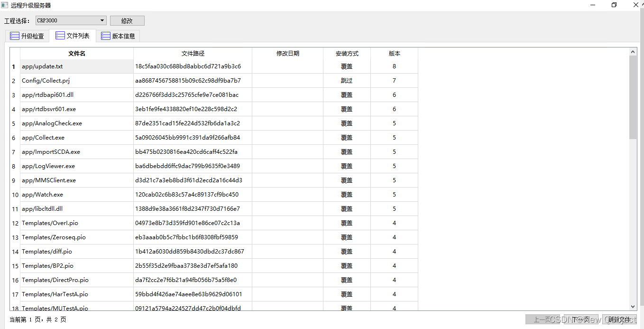Click the hash aa8687456758815b09c62c98df9ba7b7
644x329 pixels.
(x=188, y=81)
